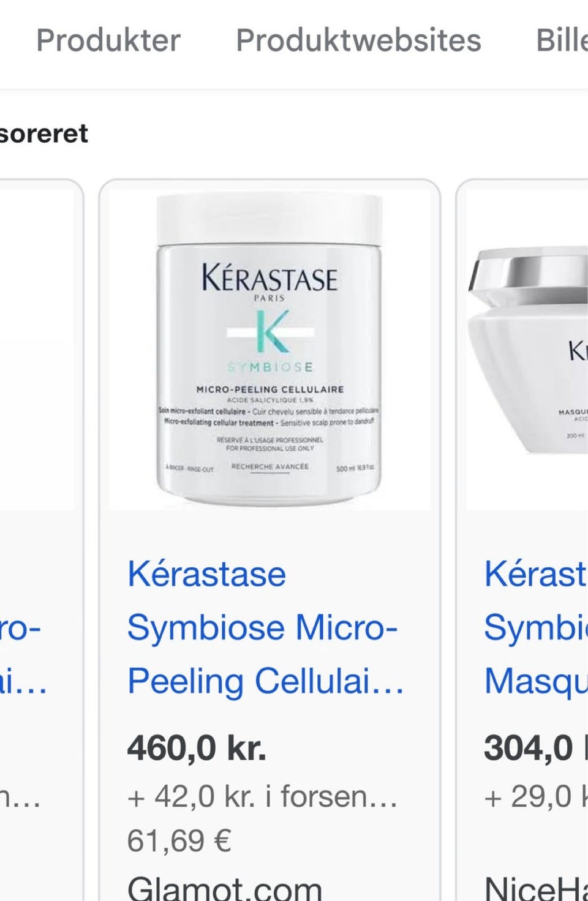Select the partially visible Billeder tab

click(x=562, y=40)
